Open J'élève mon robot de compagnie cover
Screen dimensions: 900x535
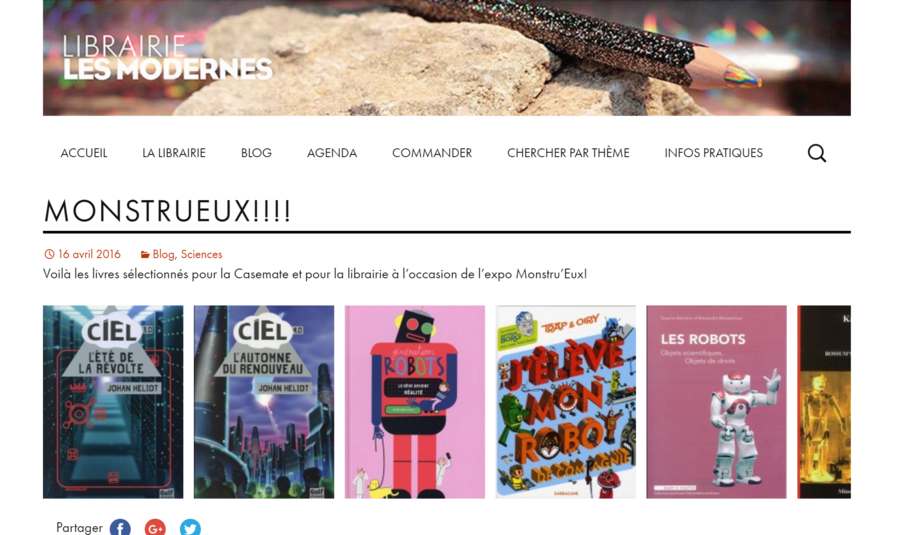[566, 402]
